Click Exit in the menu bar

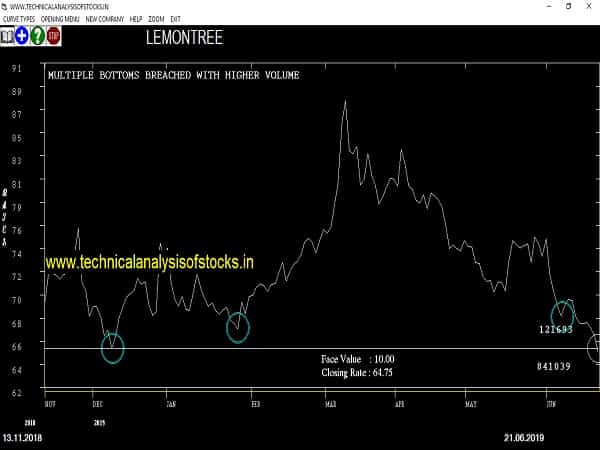click(x=177, y=19)
